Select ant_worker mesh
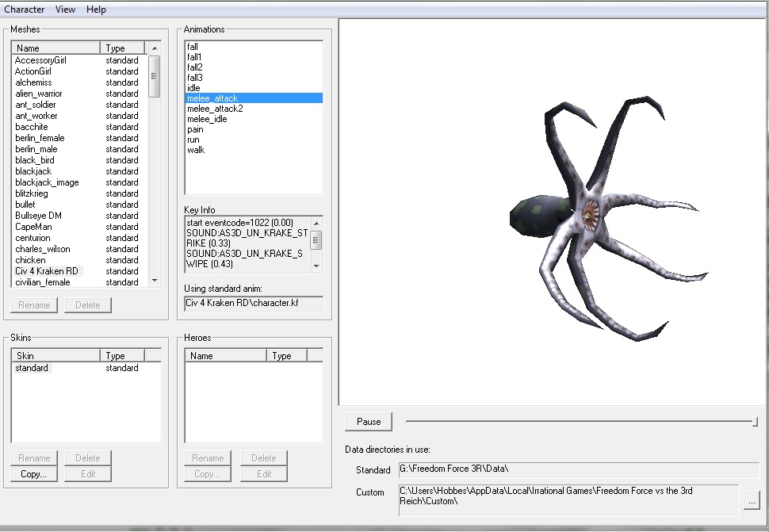 [x=79, y=116]
